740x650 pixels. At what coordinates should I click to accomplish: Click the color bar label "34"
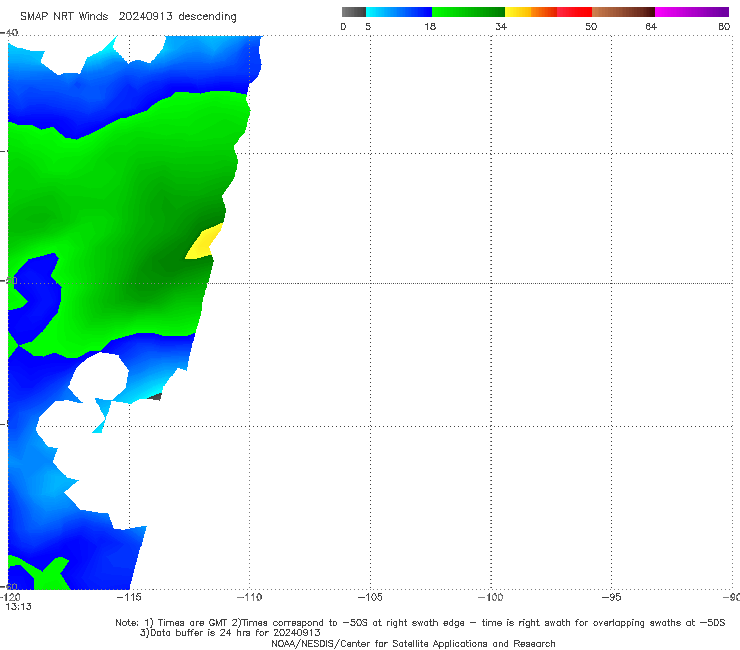pyautogui.click(x=501, y=26)
